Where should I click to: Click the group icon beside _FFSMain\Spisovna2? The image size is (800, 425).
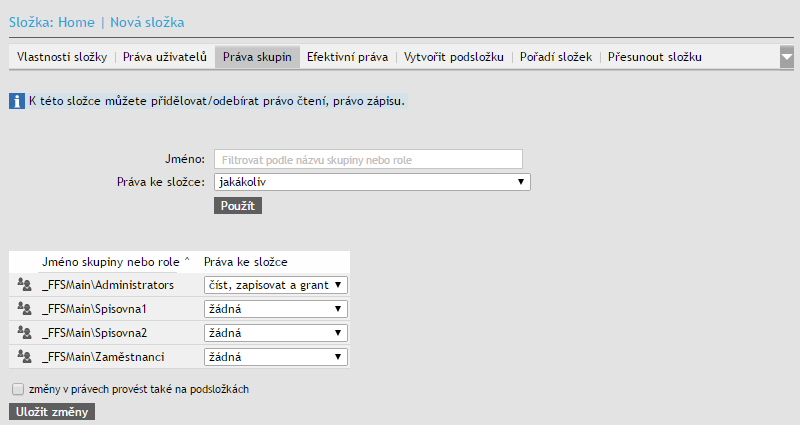[x=25, y=332]
